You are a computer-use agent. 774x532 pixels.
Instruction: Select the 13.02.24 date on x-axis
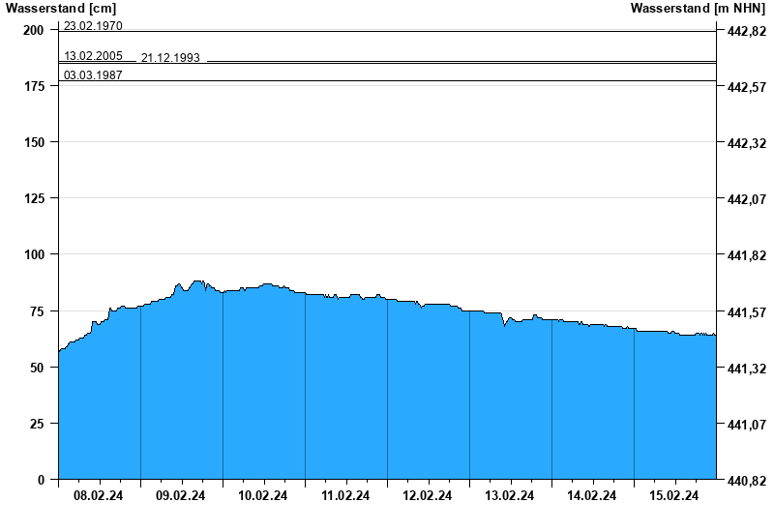(510, 496)
